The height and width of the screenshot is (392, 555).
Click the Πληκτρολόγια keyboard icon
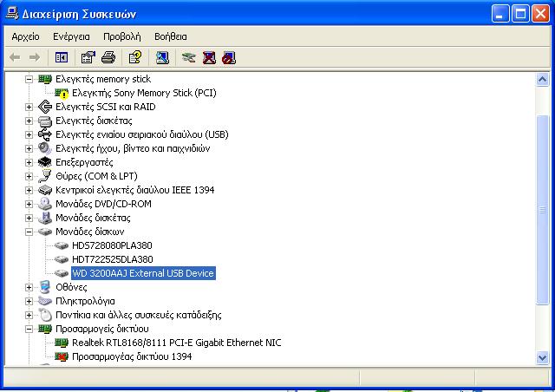(x=45, y=301)
